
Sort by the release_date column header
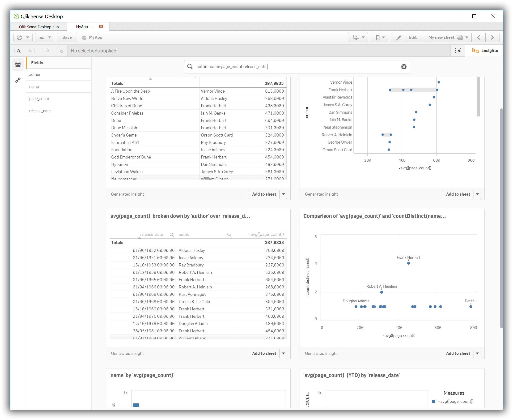pos(152,234)
